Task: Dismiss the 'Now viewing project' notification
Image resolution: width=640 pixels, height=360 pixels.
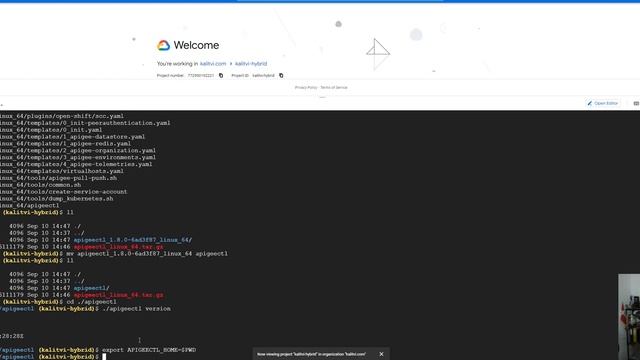Action: [x=381, y=354]
